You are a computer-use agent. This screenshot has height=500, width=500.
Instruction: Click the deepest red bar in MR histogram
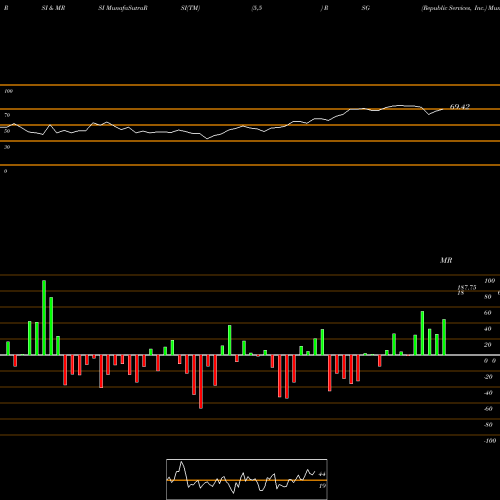201,382
